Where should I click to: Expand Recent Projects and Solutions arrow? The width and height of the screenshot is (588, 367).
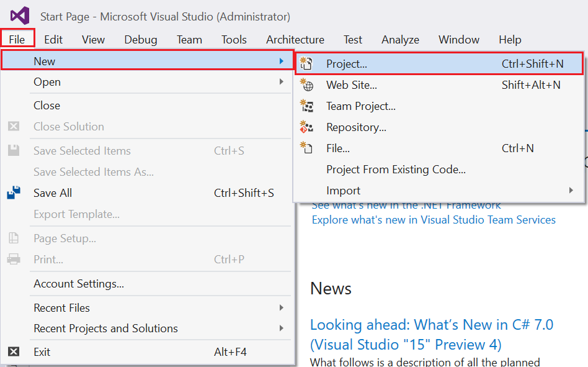coord(281,328)
